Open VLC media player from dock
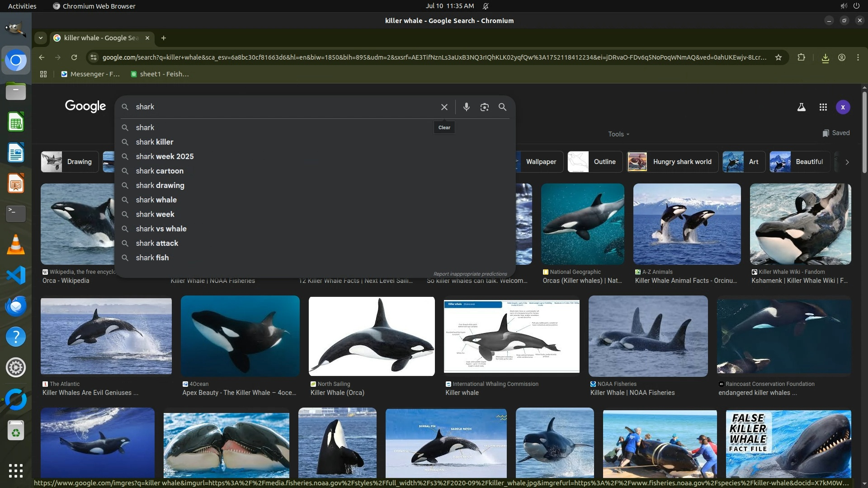This screenshot has height=488, width=868. tap(16, 244)
